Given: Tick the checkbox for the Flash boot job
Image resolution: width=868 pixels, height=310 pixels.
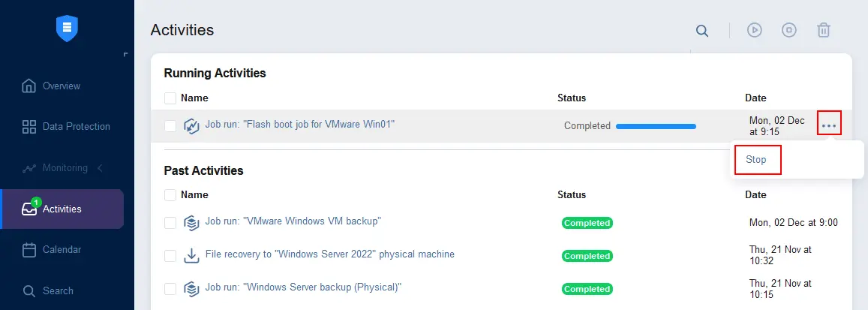Looking at the screenshot, I should [170, 126].
